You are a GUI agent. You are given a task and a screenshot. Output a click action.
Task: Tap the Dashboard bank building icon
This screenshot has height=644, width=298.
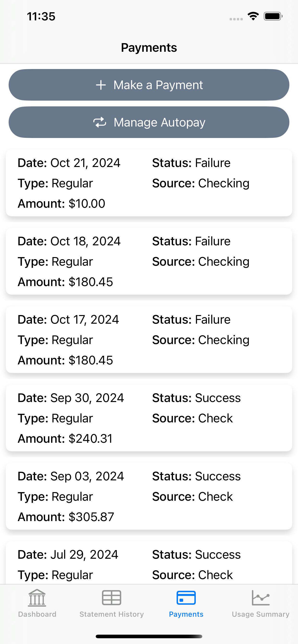[37, 598]
